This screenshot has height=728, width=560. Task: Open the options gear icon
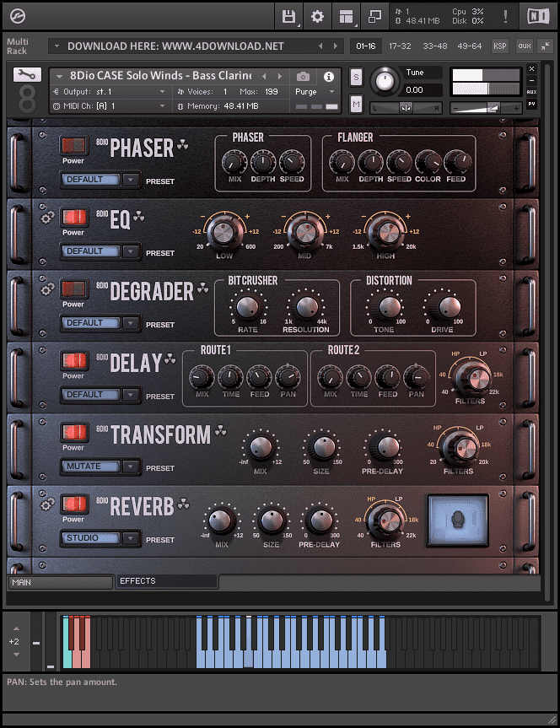[x=317, y=17]
